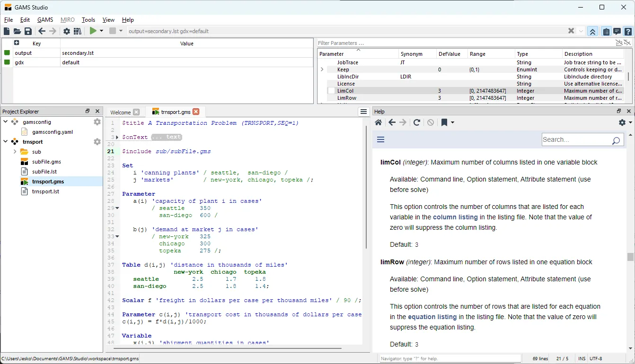Open the Tools menu
Viewport: 635px width, 364px height.
[88, 20]
